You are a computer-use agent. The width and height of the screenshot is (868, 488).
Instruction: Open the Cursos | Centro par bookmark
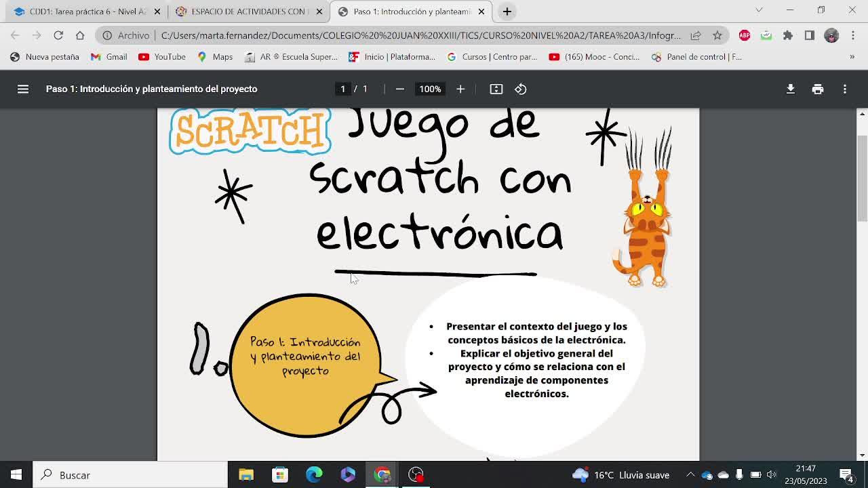(x=492, y=57)
